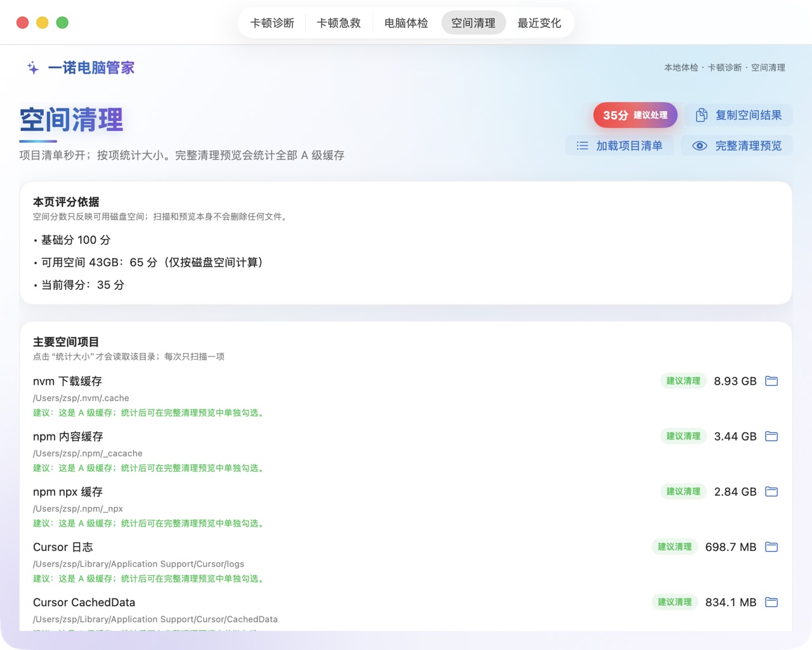Click the eye icon in 完整清理预览

tap(700, 145)
